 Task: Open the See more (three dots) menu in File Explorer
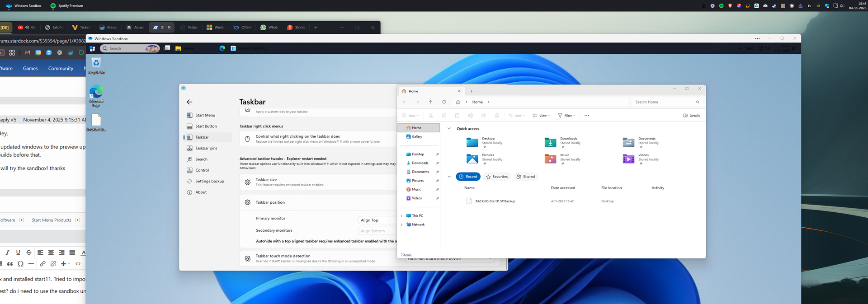(x=586, y=116)
